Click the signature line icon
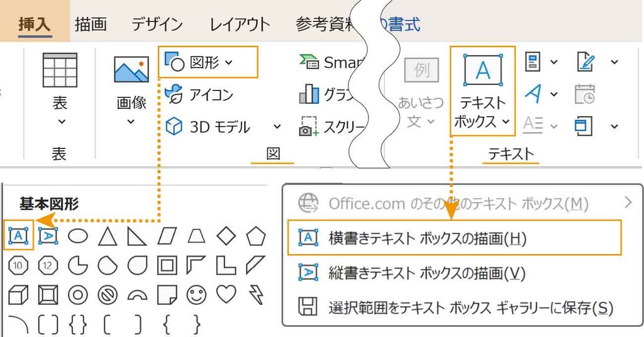644x337 pixels. [586, 62]
